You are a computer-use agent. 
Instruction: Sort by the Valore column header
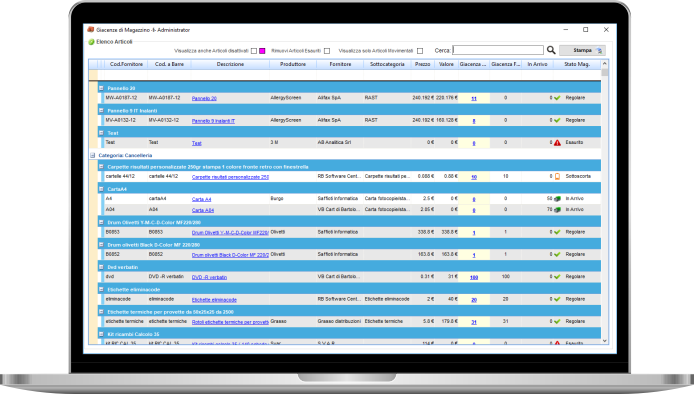[446, 64]
